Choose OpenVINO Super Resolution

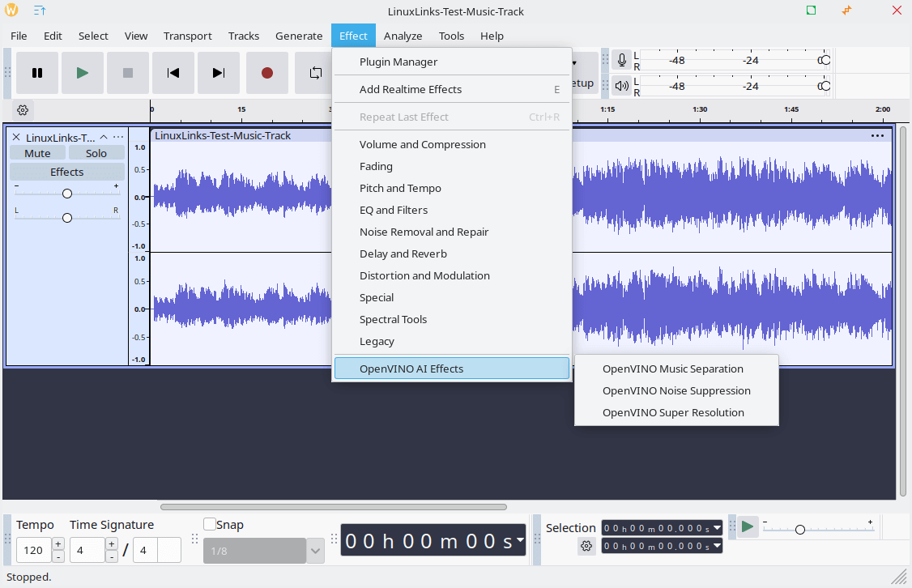[x=676, y=412]
